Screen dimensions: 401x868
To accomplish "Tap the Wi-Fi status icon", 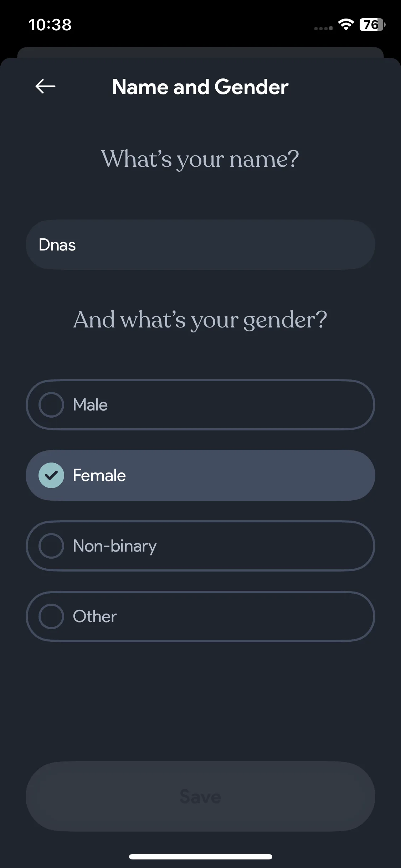I will click(346, 25).
